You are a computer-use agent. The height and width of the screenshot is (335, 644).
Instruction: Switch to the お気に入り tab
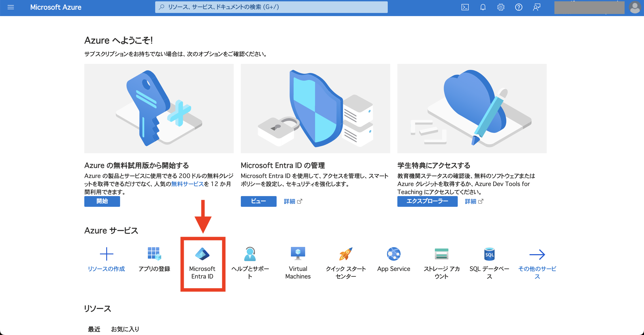(125, 329)
